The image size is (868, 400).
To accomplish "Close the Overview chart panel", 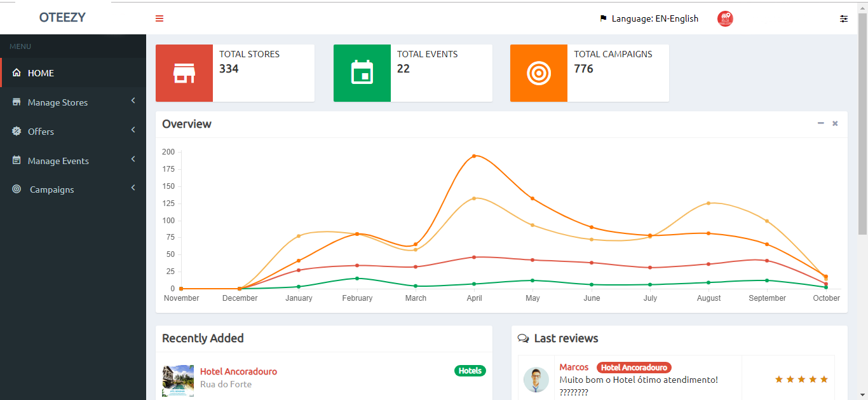I will click(x=835, y=123).
